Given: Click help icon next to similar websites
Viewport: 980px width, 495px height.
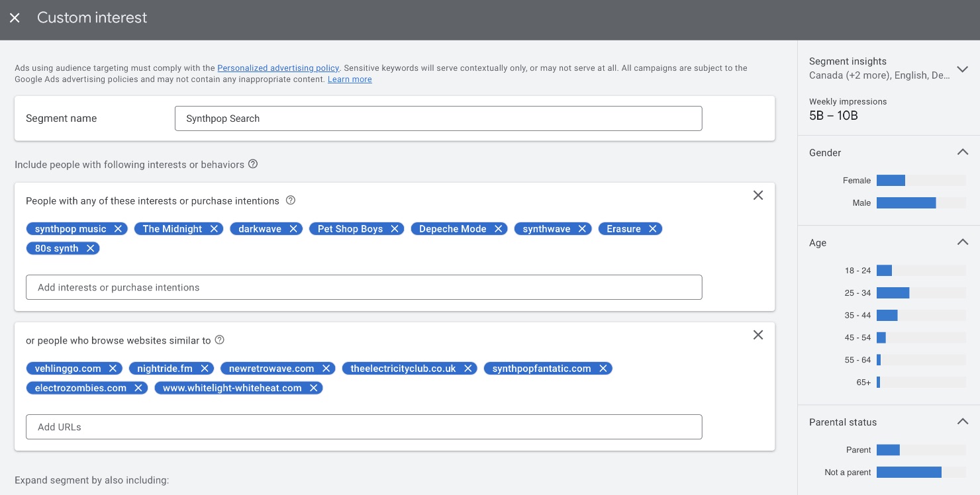Looking at the screenshot, I should pyautogui.click(x=220, y=340).
